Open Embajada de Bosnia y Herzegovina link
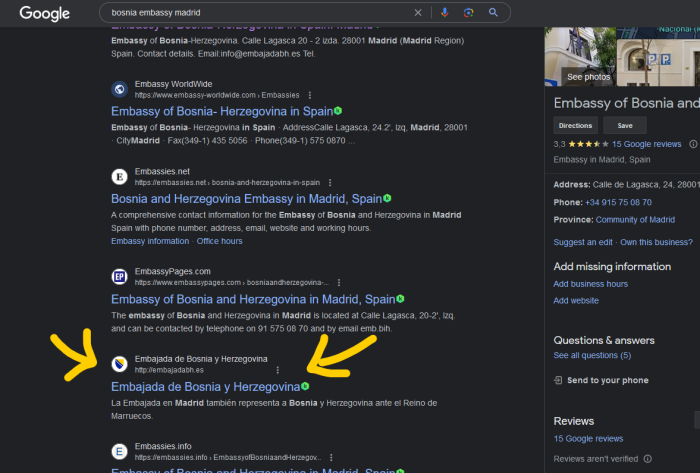700x473 pixels. tap(205, 386)
